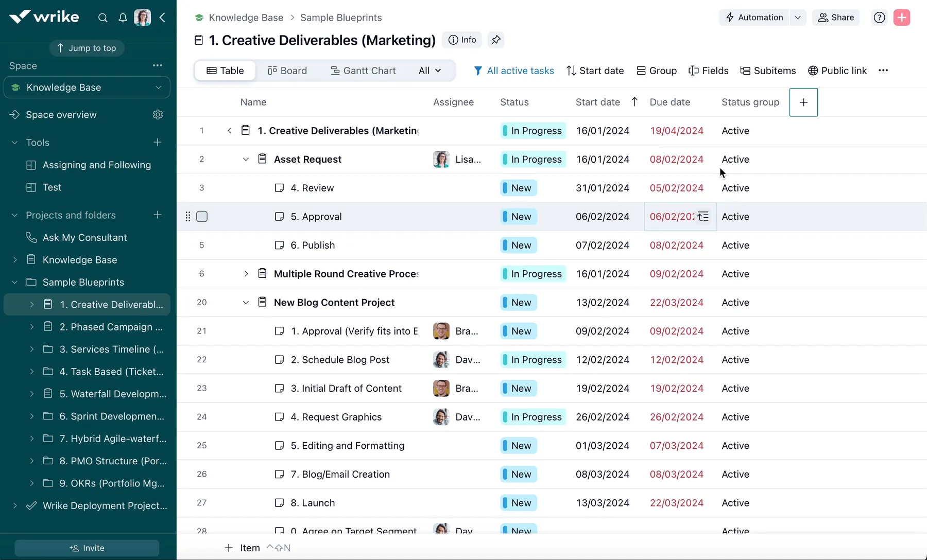Click the sort arrow on Start date column
The width and height of the screenshot is (927, 560).
[x=634, y=102]
